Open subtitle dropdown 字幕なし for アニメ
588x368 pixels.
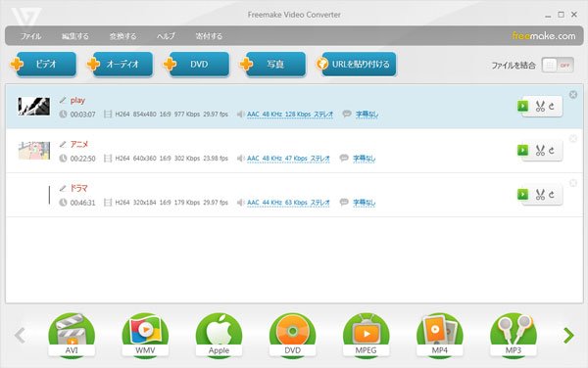(364, 159)
